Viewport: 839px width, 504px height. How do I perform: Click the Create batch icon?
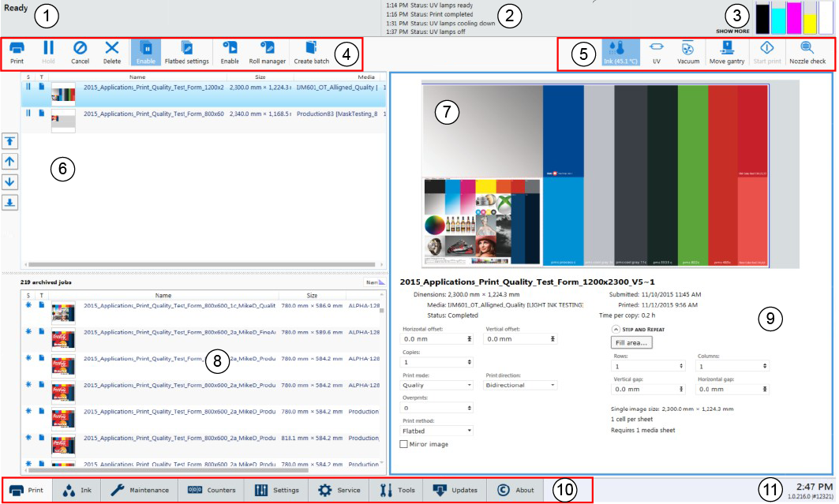pyautogui.click(x=311, y=51)
